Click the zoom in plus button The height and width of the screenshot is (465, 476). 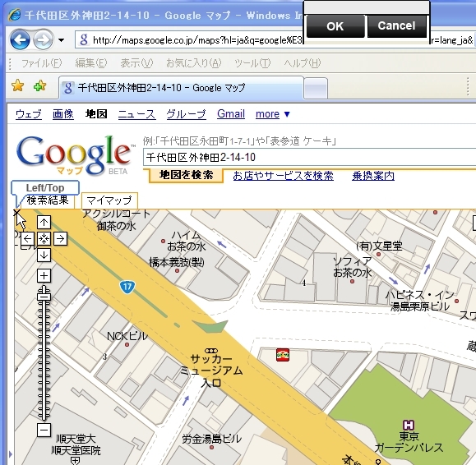click(44, 276)
